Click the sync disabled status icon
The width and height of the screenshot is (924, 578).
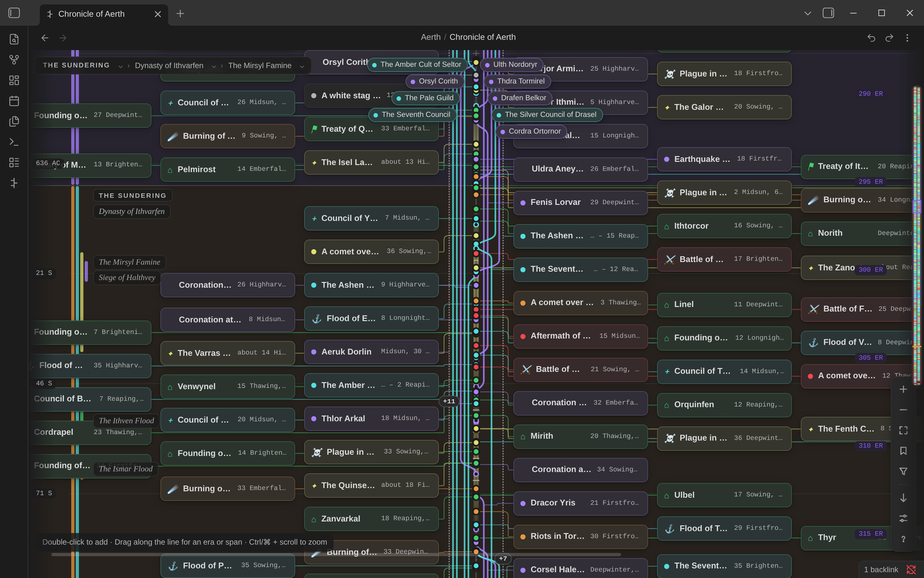pos(911,569)
